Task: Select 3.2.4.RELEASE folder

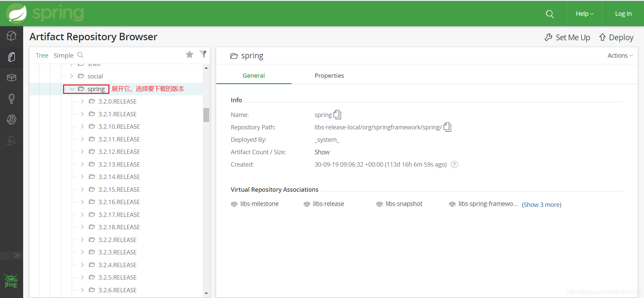Action: coord(117,265)
